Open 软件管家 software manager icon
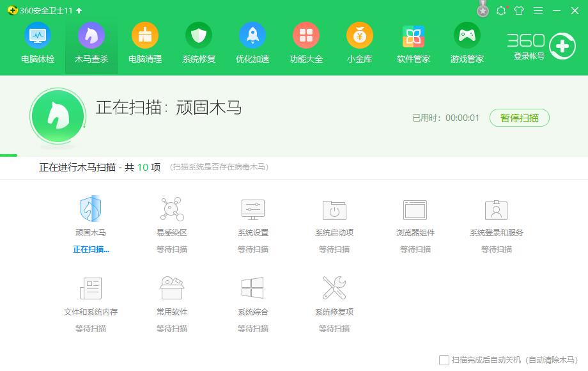The height and width of the screenshot is (371, 588). [414, 36]
